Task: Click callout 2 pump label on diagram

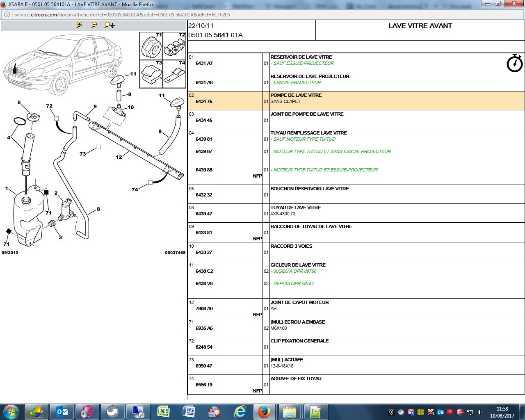Action: 56,193
